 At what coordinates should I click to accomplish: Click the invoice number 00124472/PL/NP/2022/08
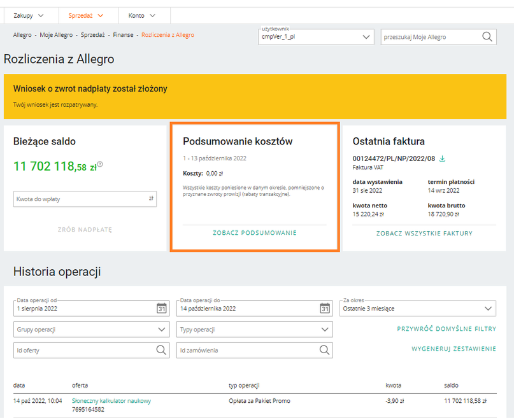(394, 158)
